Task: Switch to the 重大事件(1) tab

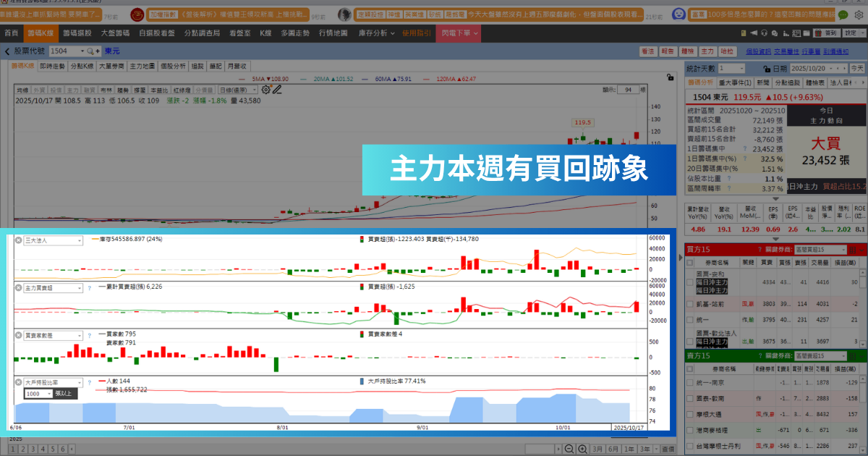Action: coord(736,83)
